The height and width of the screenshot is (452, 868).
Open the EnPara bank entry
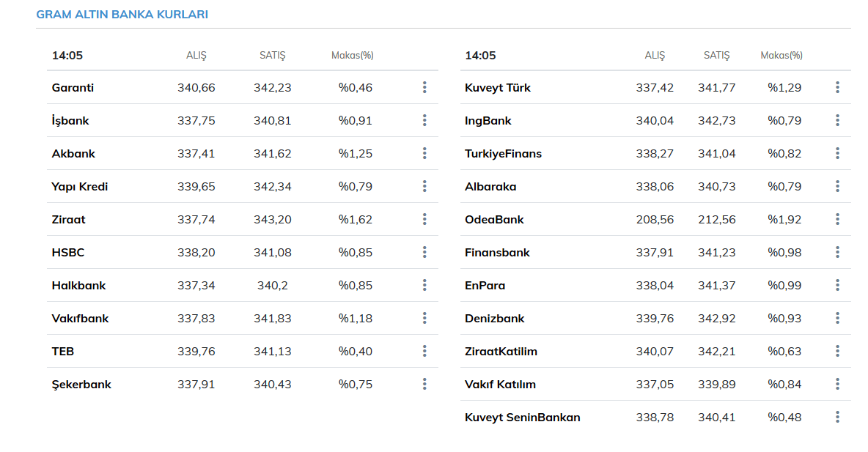coord(485,286)
